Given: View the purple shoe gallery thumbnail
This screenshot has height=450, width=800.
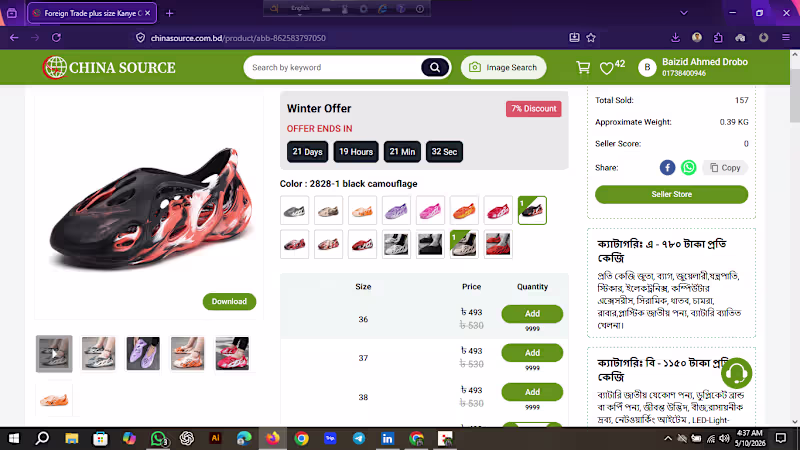Looking at the screenshot, I should point(143,354).
